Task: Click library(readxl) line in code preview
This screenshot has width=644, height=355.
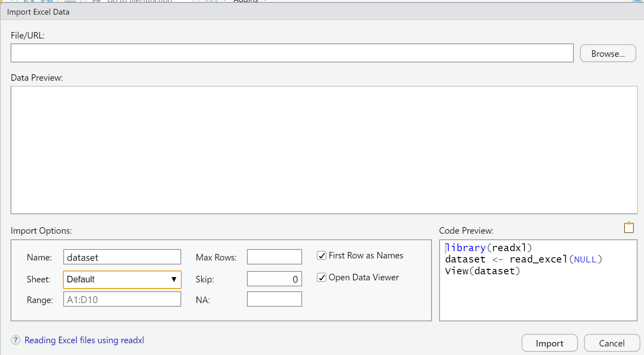Action: (x=488, y=247)
